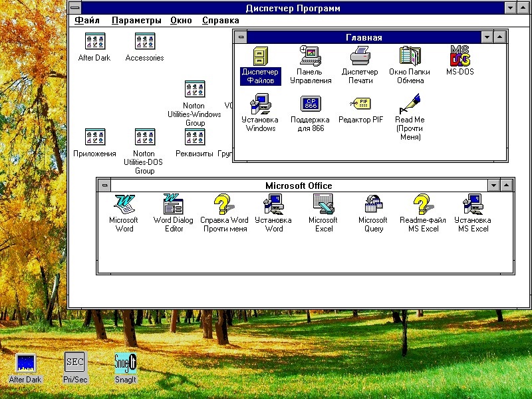Open Диспетчер Печати print manager

point(360,56)
